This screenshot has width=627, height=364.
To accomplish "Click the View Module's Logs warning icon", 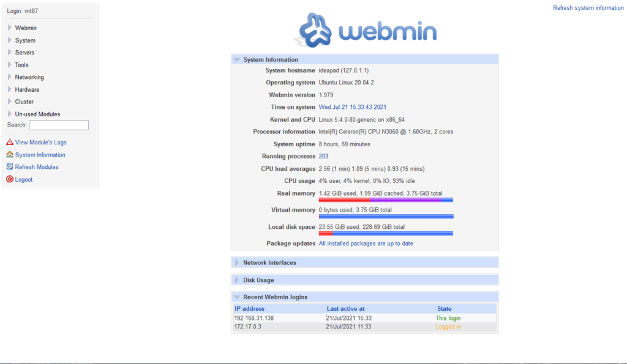I will coord(10,142).
